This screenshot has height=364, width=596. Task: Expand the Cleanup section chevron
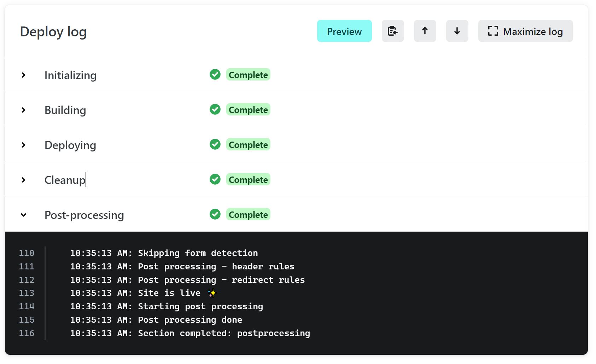point(23,180)
